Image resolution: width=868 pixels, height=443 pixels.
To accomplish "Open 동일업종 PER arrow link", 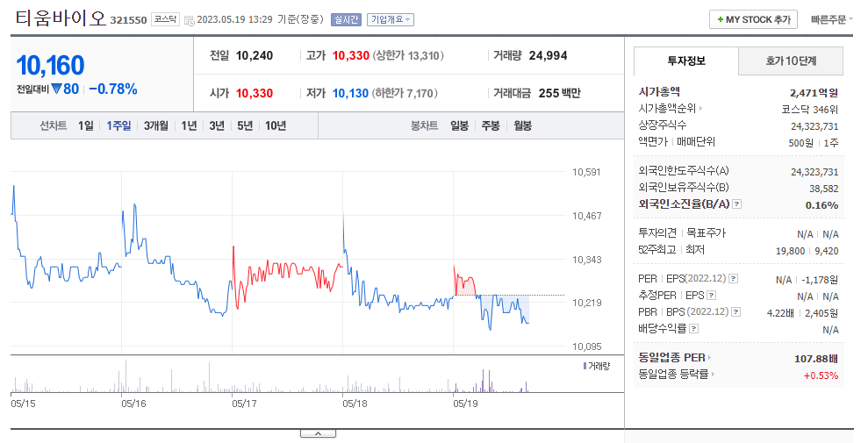I will click(x=709, y=358).
